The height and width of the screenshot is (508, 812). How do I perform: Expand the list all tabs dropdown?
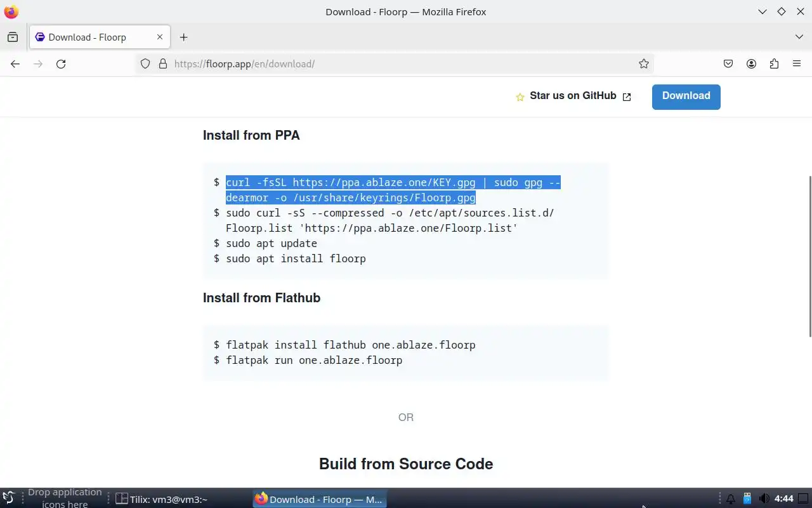[799, 37]
